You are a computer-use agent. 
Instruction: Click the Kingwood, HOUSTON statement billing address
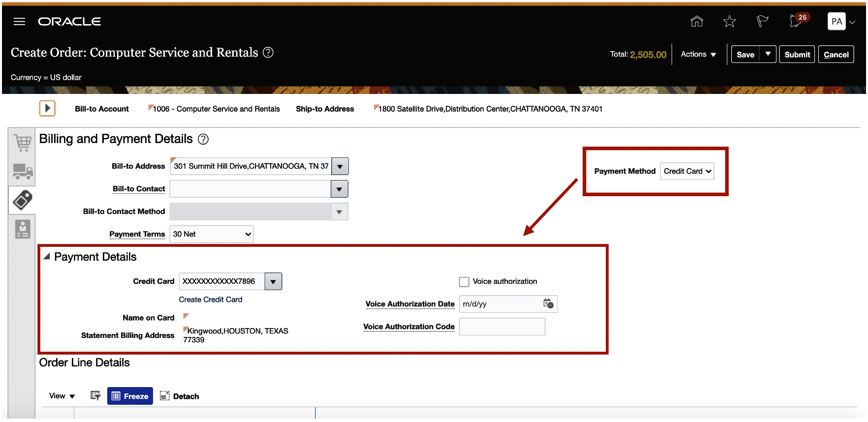click(236, 335)
